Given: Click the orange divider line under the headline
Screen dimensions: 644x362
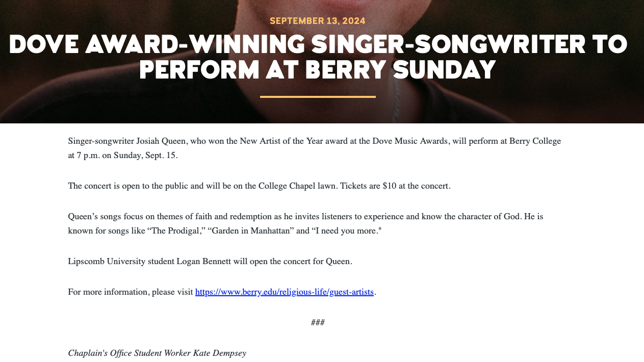Looking at the screenshot, I should point(318,96).
